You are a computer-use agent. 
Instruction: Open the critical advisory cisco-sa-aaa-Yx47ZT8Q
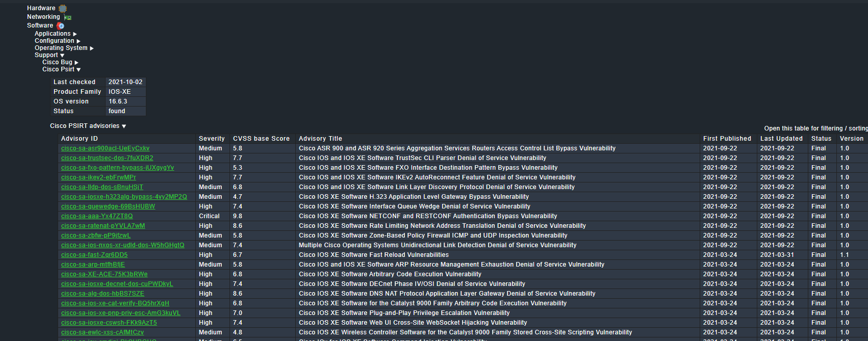[97, 216]
